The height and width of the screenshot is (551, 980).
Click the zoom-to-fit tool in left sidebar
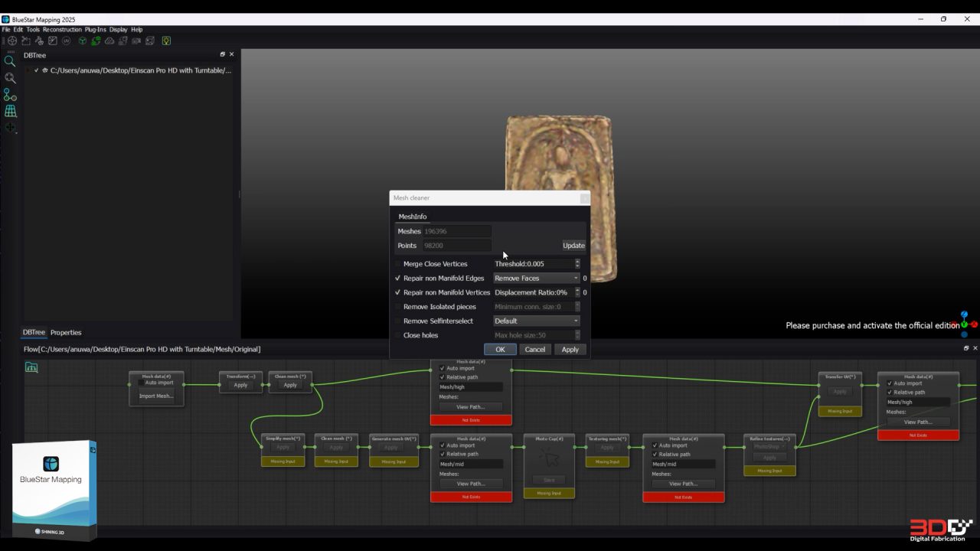10,78
